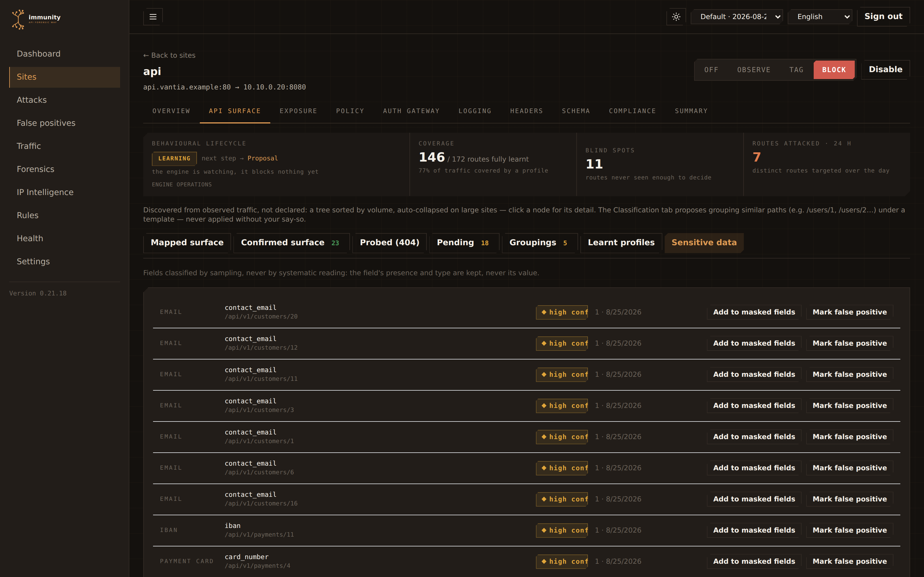Screen dimensions: 924x577
Task: Click the Disable site button
Action: 885,70
